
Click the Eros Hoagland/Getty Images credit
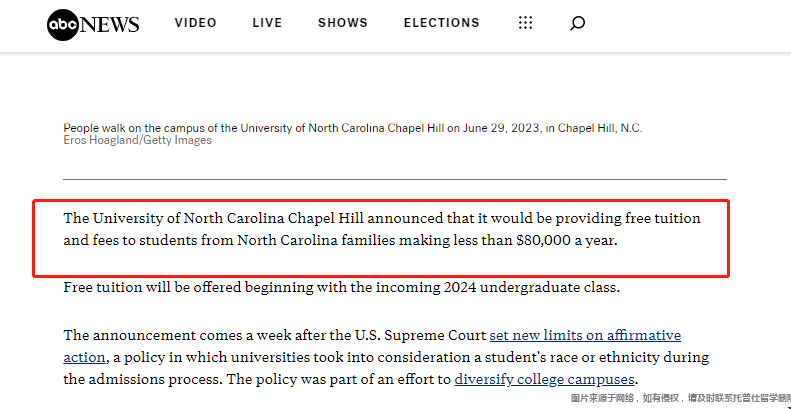click(x=137, y=140)
